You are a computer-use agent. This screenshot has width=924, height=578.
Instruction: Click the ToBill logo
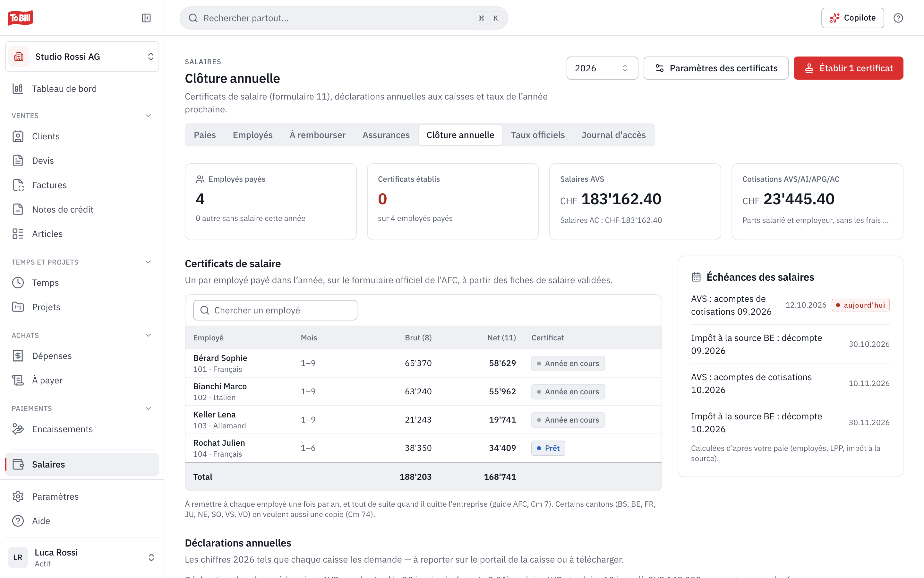pyautogui.click(x=20, y=18)
